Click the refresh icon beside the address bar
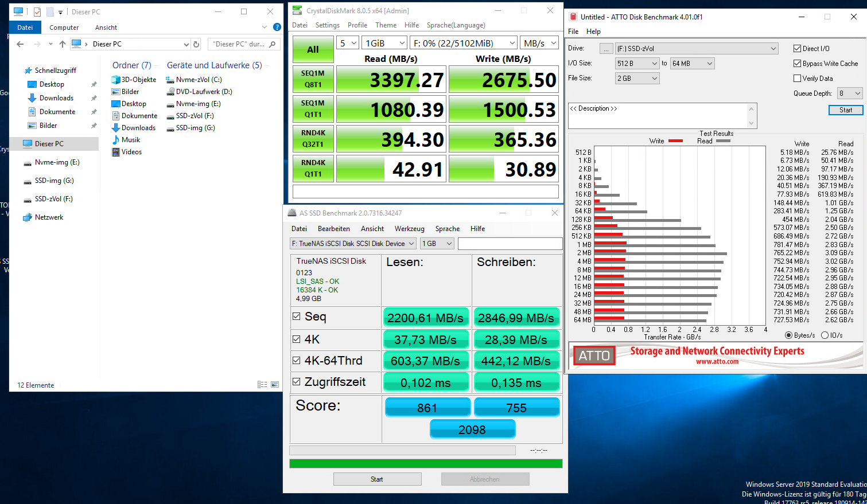867x504 pixels. coord(196,44)
